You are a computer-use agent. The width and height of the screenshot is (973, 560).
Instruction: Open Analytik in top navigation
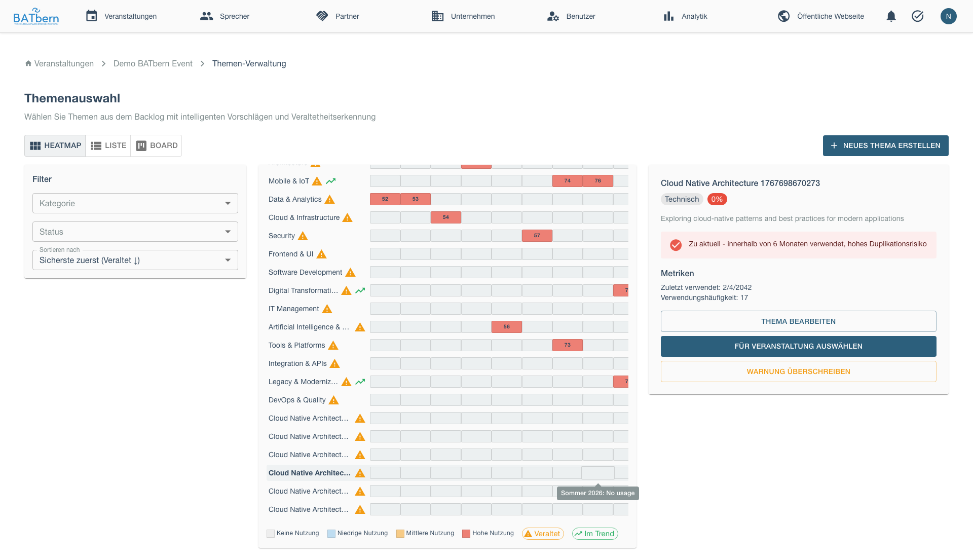coord(685,16)
